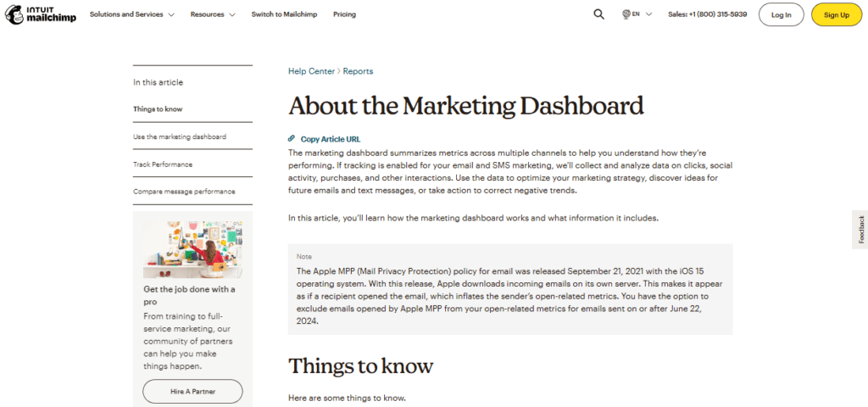Open the Feedback side tab
This screenshot has width=868, height=407.
point(860,229)
